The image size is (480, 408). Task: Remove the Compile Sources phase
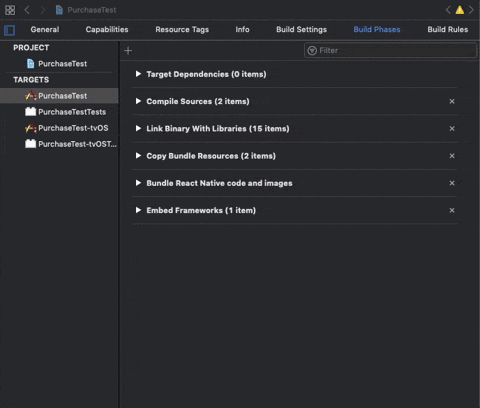click(452, 101)
